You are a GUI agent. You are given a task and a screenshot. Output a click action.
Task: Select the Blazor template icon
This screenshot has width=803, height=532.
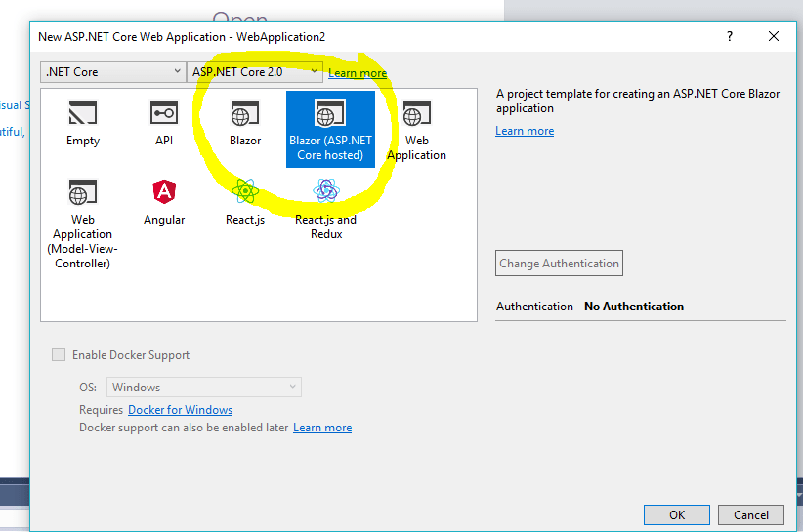coord(245,114)
